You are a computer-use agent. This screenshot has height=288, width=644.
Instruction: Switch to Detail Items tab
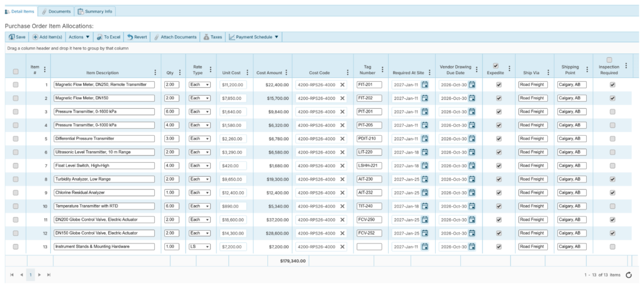pyautogui.click(x=19, y=11)
